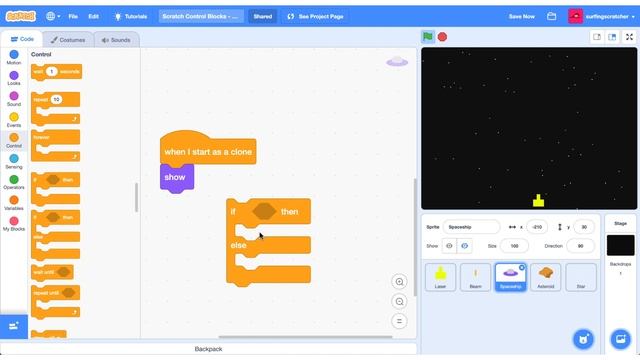Image resolution: width=640 pixels, height=360 pixels.
Task: Select the Asteroid sprite
Action: click(x=546, y=277)
